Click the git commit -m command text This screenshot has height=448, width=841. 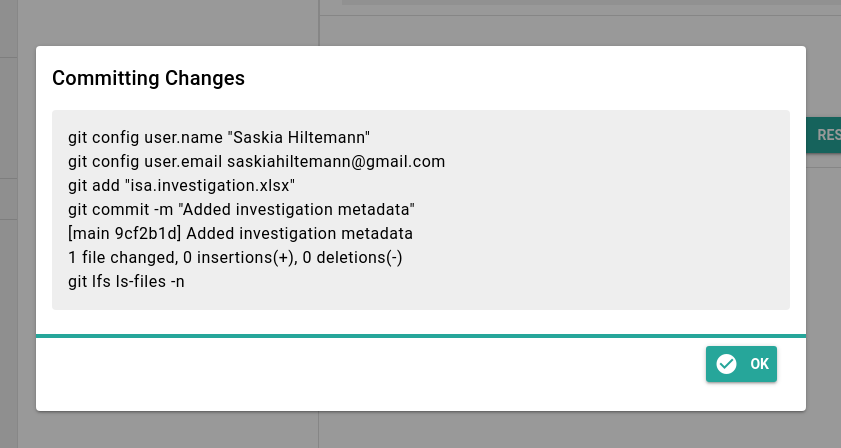[x=121, y=209]
